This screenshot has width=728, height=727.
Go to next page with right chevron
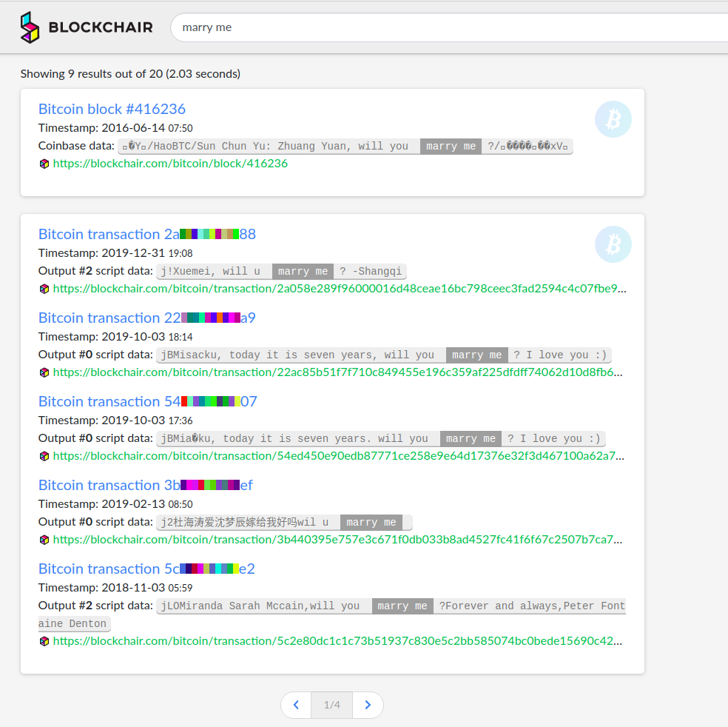(368, 705)
